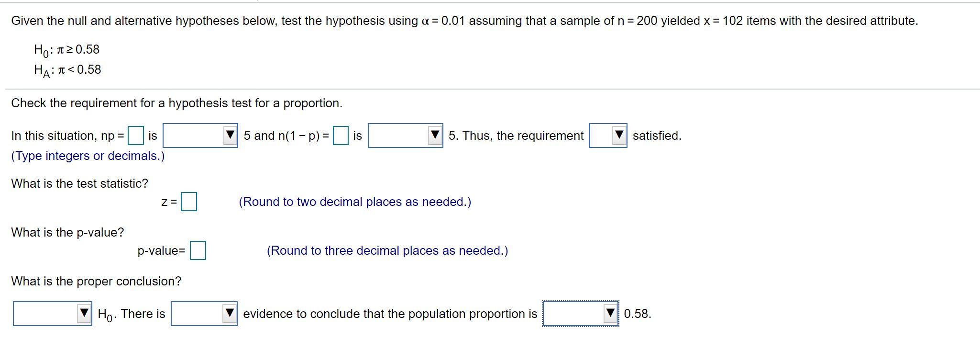Expand the requirement satisfied dropdown
980x352 pixels.
click(608, 136)
